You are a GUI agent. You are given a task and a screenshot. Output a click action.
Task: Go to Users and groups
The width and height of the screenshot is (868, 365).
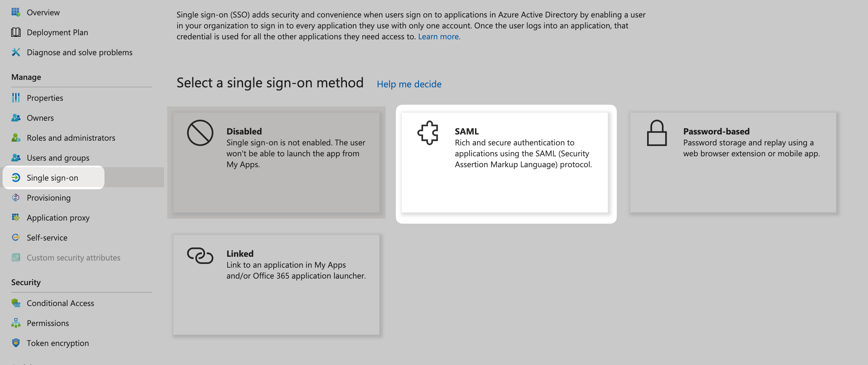pos(58,158)
